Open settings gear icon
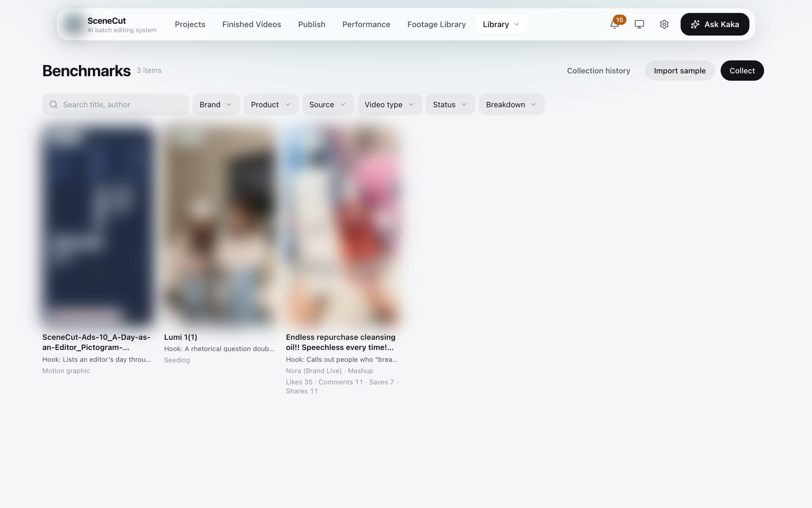Viewport: 812px width, 508px height. click(664, 24)
